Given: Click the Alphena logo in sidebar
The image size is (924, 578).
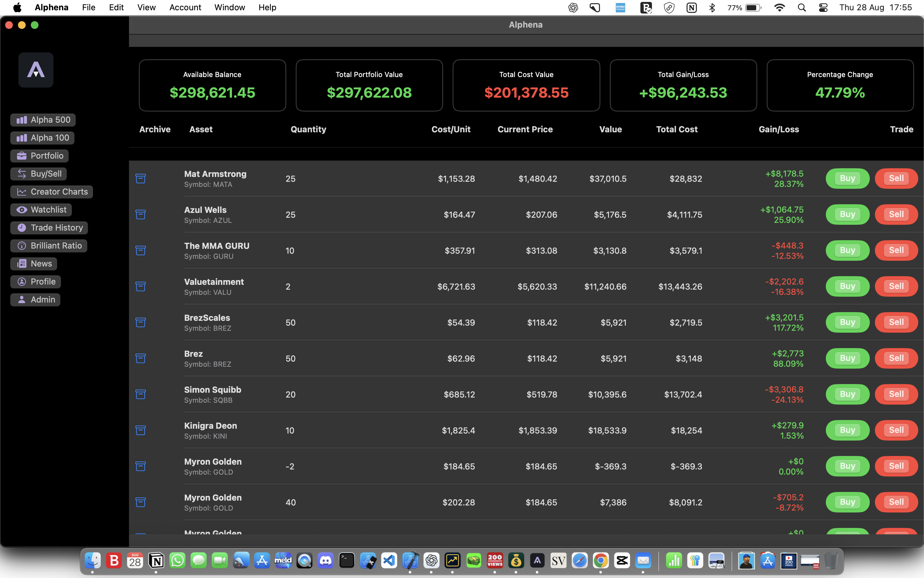Looking at the screenshot, I should pos(36,70).
